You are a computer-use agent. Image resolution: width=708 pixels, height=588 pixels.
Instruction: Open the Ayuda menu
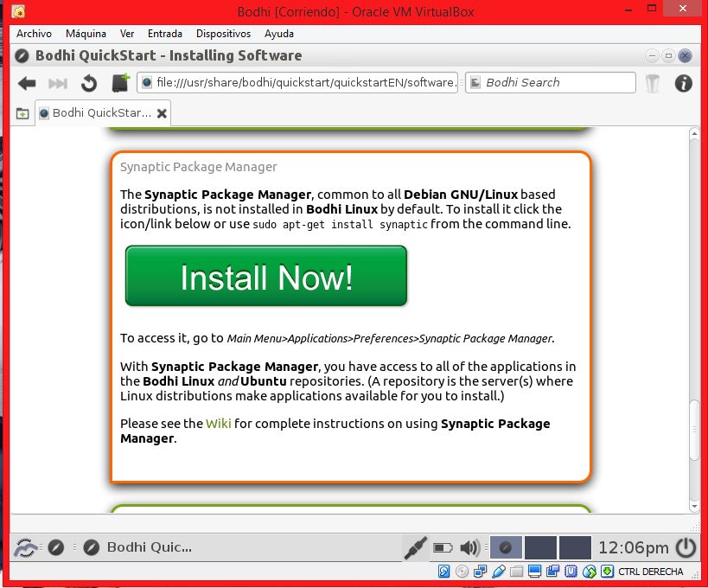tap(279, 34)
